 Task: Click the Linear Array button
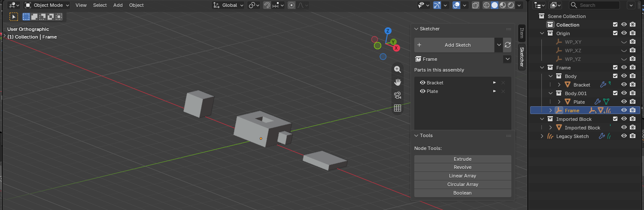pos(463,176)
